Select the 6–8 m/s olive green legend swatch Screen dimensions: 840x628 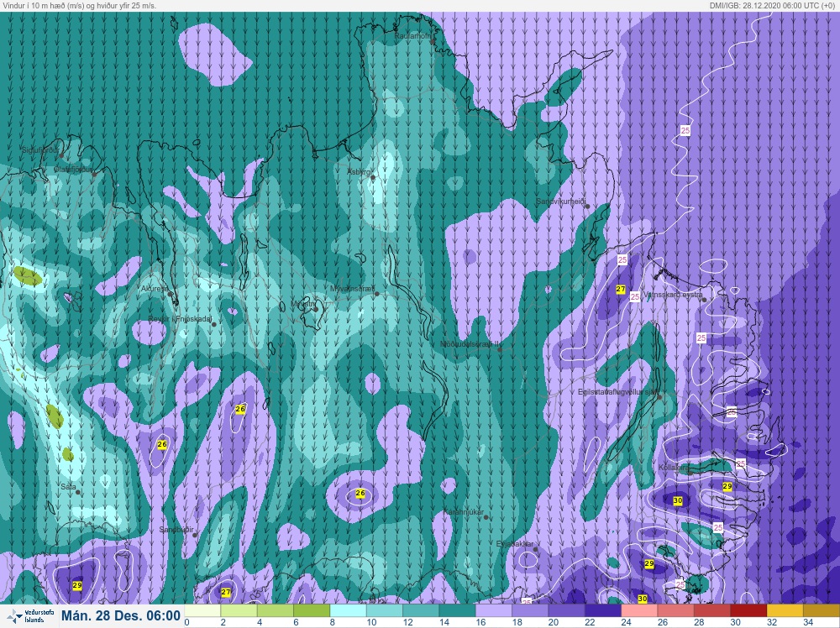[x=312, y=610]
